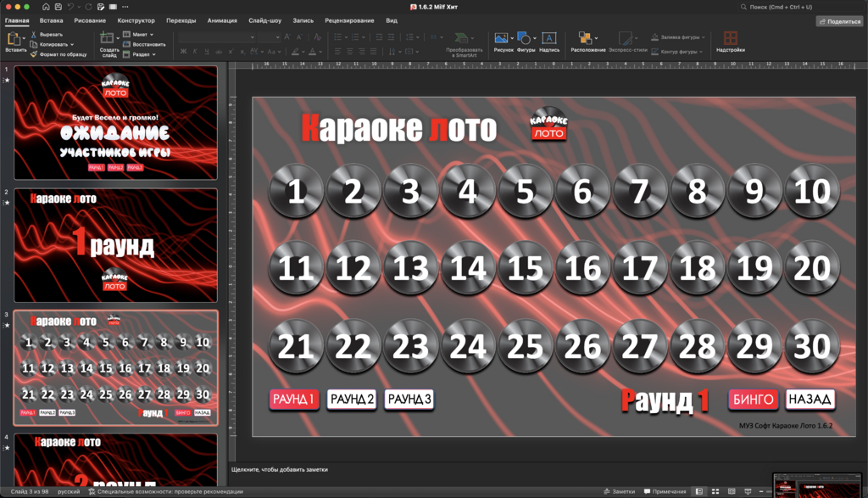Click the font color A swatch
The image size is (868, 498).
[312, 52]
